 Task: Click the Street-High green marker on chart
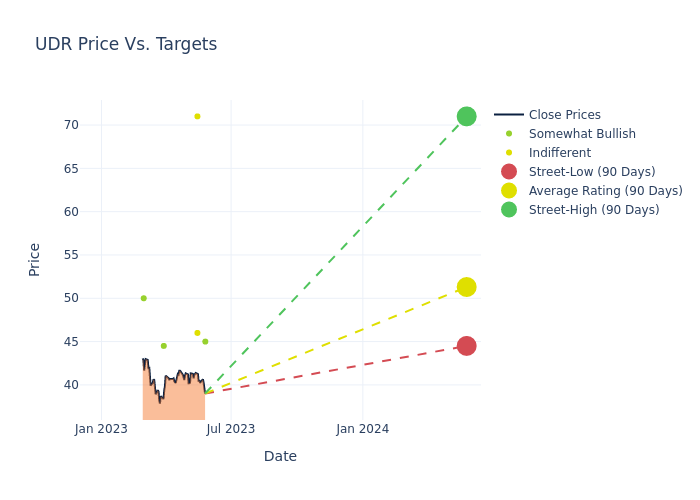point(466,116)
